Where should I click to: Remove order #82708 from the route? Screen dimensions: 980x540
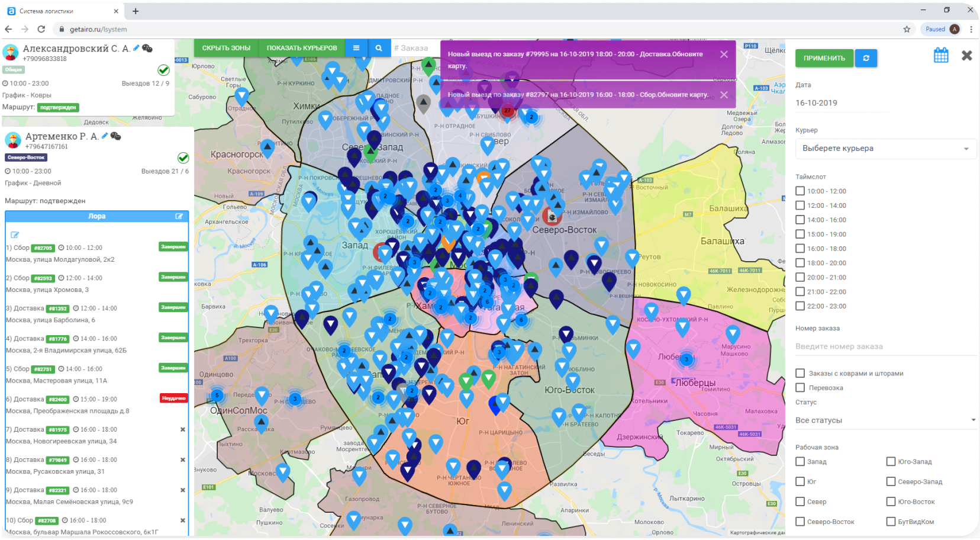[182, 520]
